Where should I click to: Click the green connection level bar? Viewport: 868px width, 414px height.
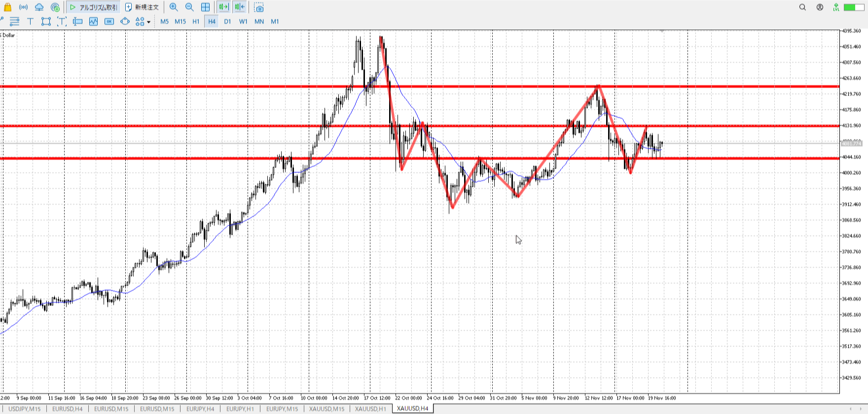(853, 7)
